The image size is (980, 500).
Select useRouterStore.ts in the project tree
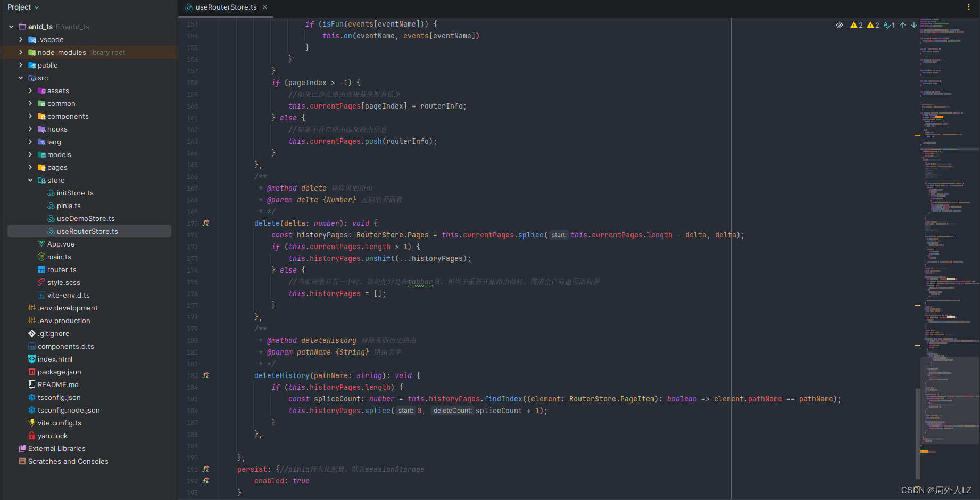point(89,231)
